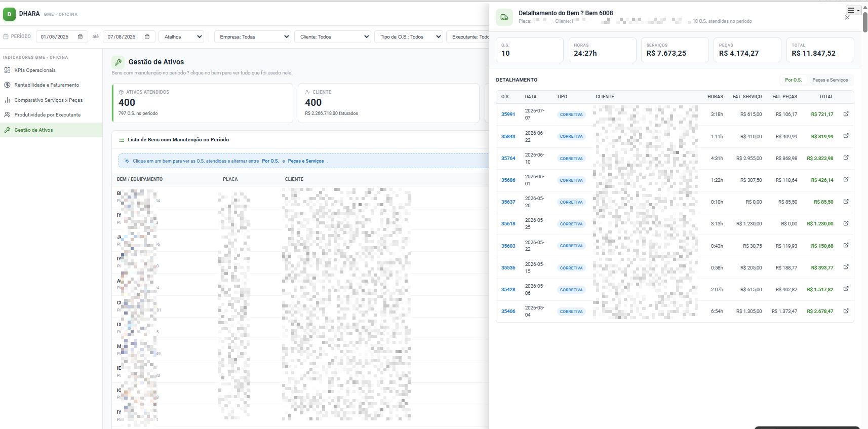868x429 pixels.
Task: Open O.S. number 35618 link
Action: point(508,224)
